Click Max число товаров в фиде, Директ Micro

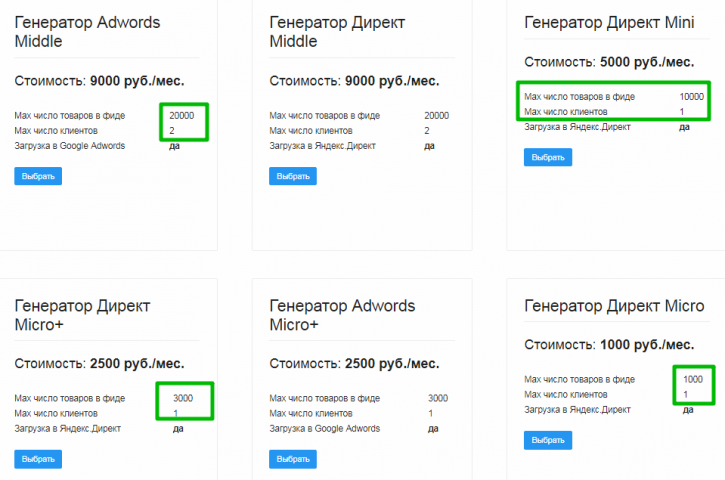579,379
